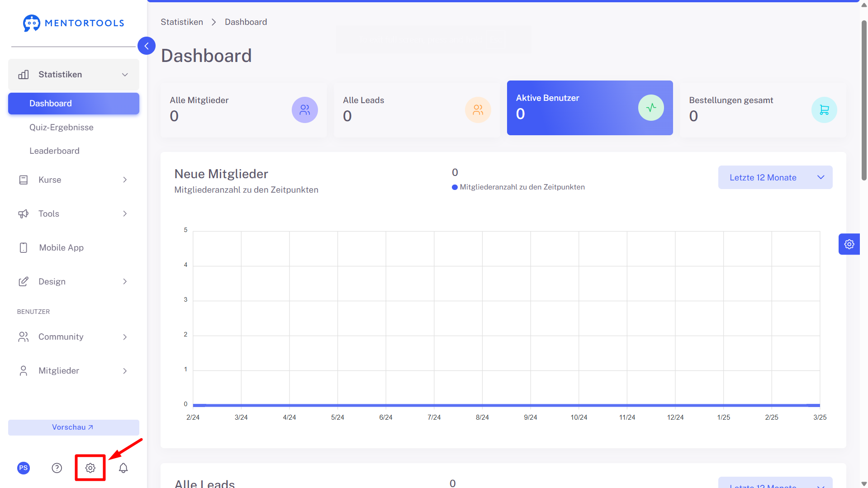The image size is (868, 488).
Task: Collapse the Statistiken menu chevron
Action: click(x=125, y=75)
